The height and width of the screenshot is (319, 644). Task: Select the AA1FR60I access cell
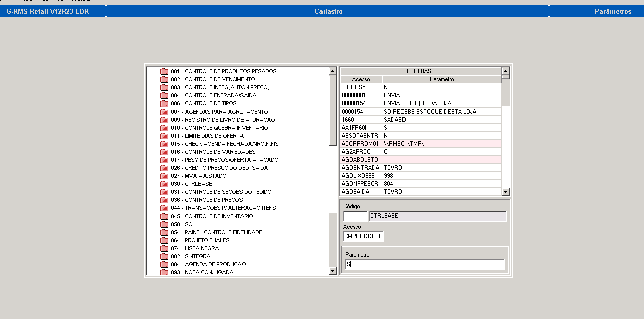point(361,128)
